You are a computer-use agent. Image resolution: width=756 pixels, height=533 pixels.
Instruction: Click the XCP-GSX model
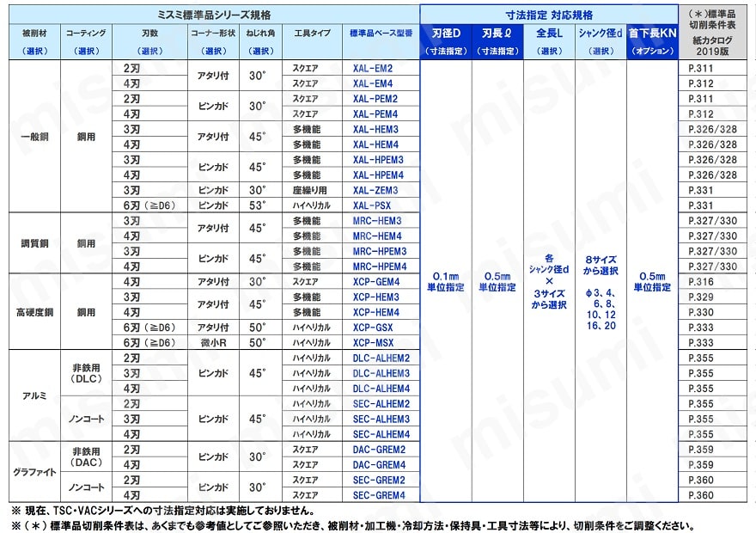[x=373, y=328]
